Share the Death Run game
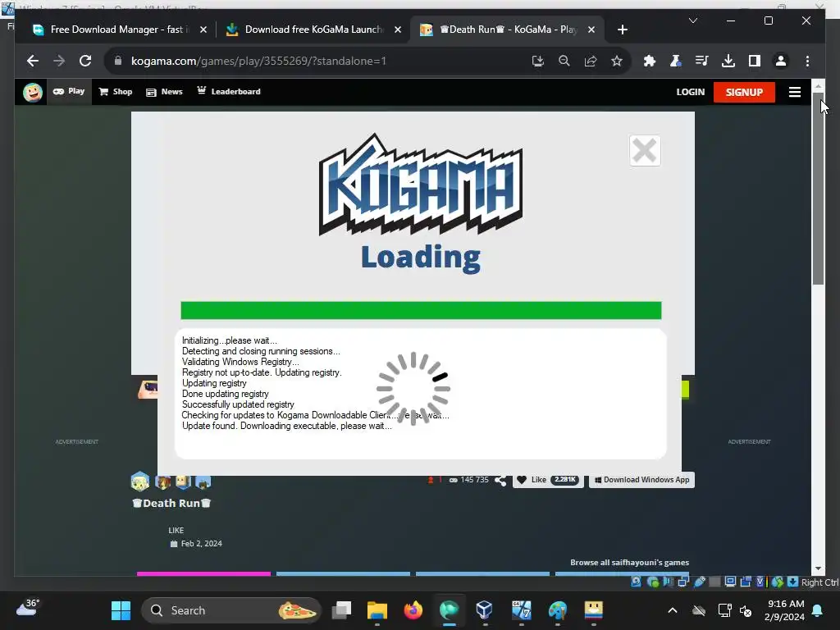Viewport: 840px width, 630px height. pos(500,480)
